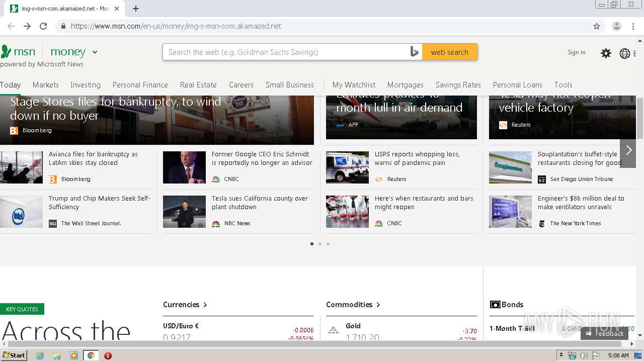Open the Careers tab
644x362 pixels.
click(x=241, y=85)
